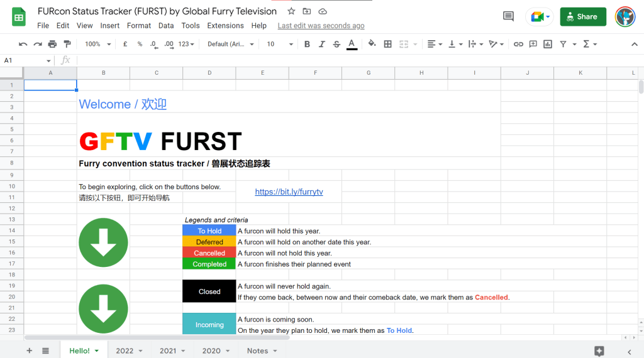Star this spreadsheet document
Image resolution: width=644 pixels, height=358 pixels.
(x=291, y=11)
